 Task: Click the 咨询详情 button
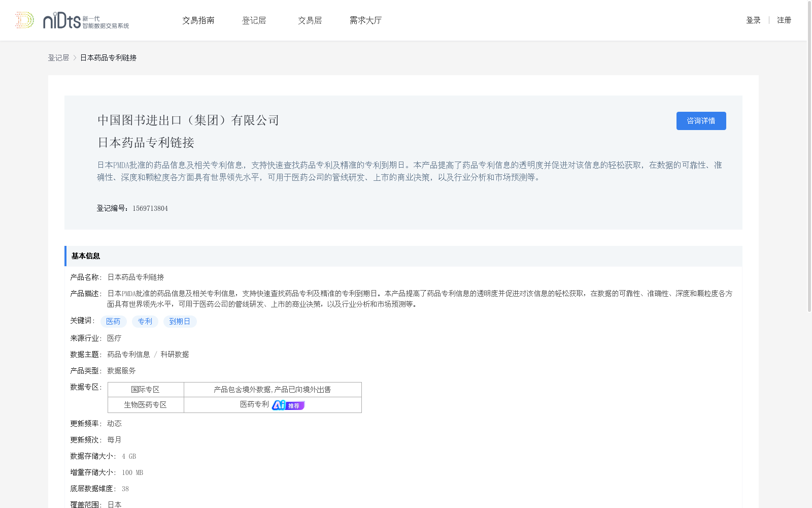tap(701, 121)
